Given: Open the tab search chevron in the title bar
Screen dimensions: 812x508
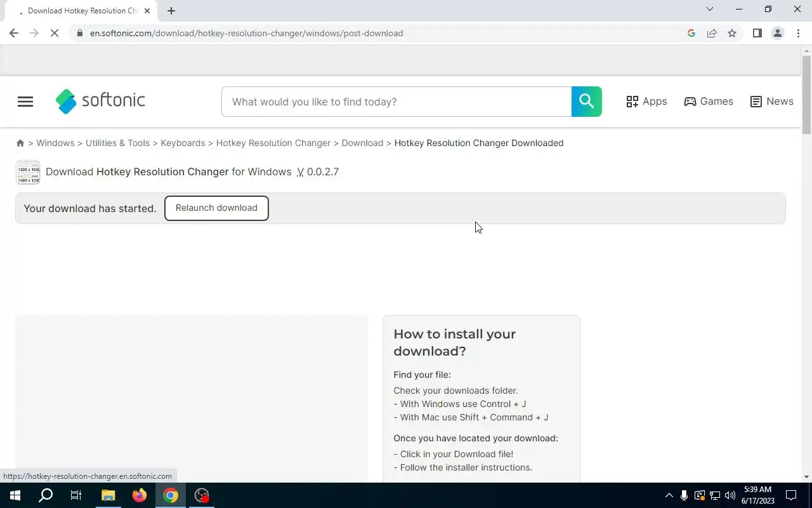Looking at the screenshot, I should point(710,9).
